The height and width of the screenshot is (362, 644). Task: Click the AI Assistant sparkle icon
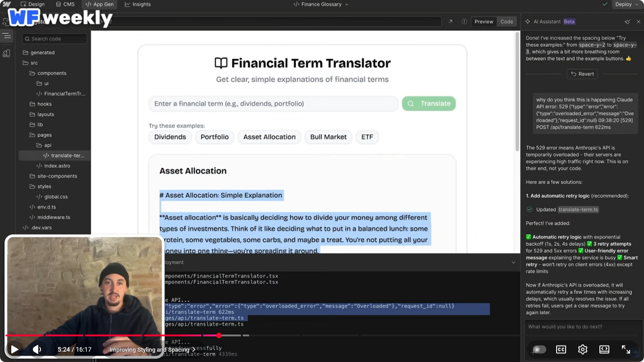[528, 22]
